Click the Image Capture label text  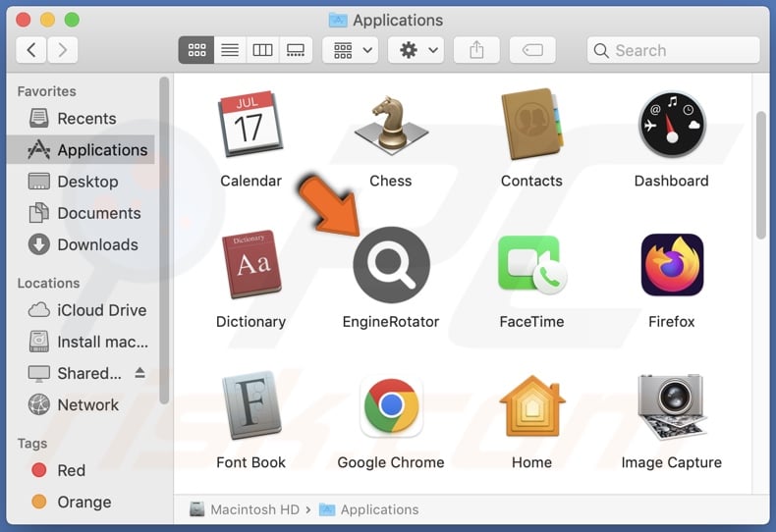pyautogui.click(x=672, y=462)
